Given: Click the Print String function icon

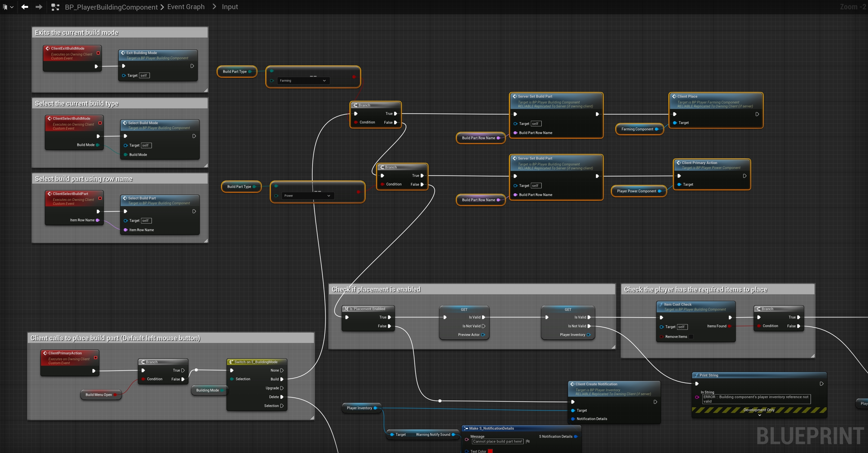Looking at the screenshot, I should pos(696,375).
